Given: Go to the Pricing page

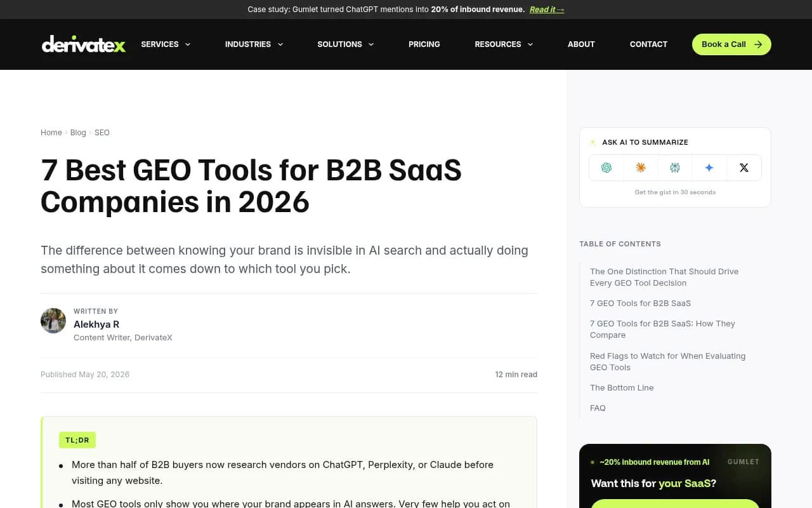Looking at the screenshot, I should coord(424,44).
